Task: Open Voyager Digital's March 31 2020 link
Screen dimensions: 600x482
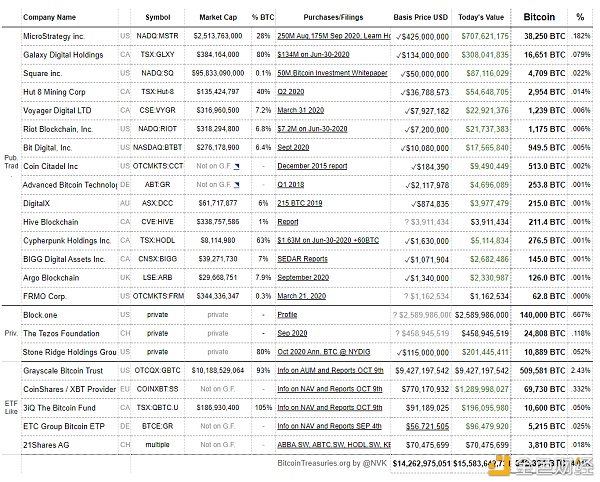Action: [x=300, y=110]
